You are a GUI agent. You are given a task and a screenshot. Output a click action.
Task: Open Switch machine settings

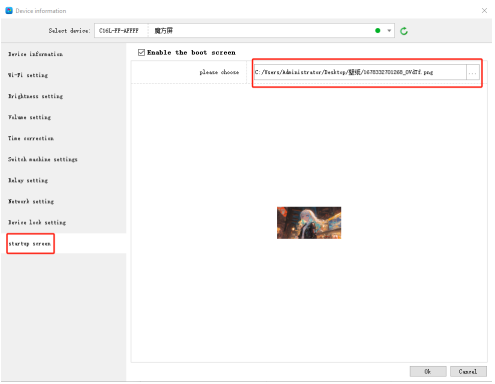pos(43,159)
